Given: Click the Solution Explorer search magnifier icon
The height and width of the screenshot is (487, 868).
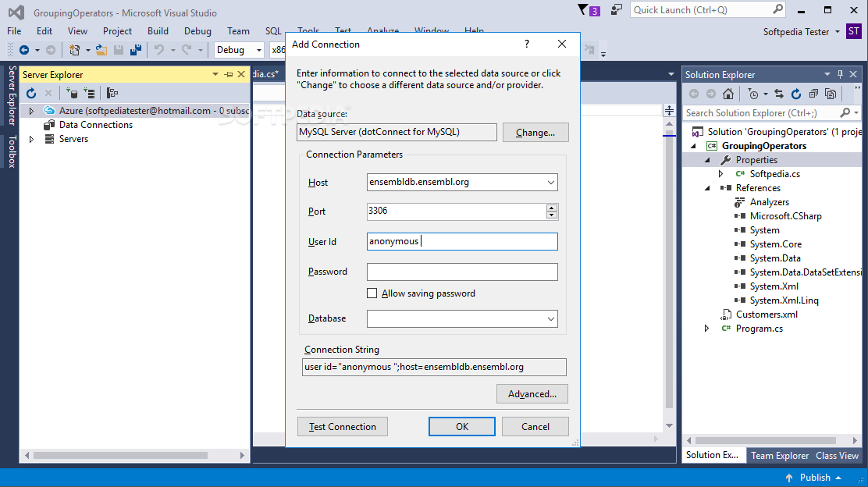Looking at the screenshot, I should coord(845,113).
